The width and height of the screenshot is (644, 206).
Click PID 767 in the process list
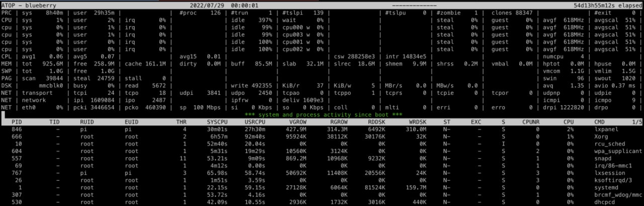pyautogui.click(x=18, y=173)
